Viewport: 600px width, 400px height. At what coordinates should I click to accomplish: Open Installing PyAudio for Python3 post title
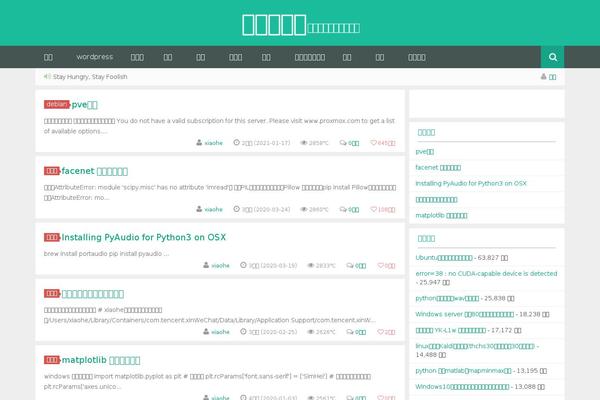144,237
